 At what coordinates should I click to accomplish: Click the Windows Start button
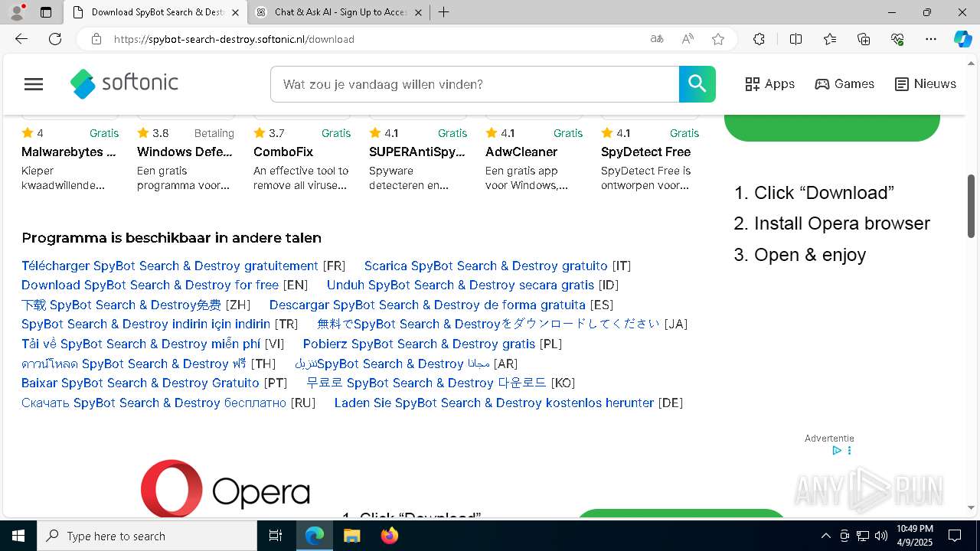tap(18, 536)
